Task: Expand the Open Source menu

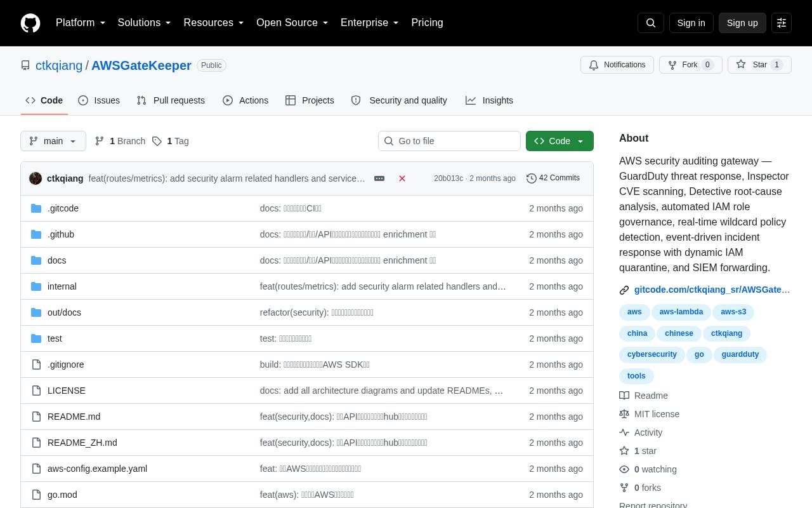Action: 292,23
